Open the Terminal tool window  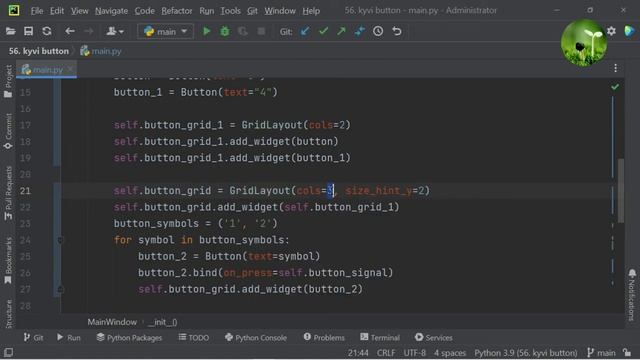(x=380, y=338)
